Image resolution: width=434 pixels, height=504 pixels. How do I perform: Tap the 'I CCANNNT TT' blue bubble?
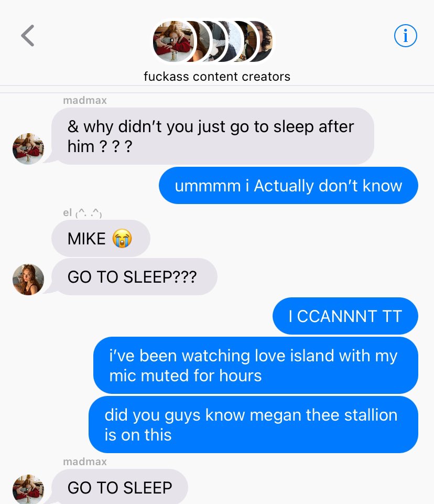tap(345, 316)
